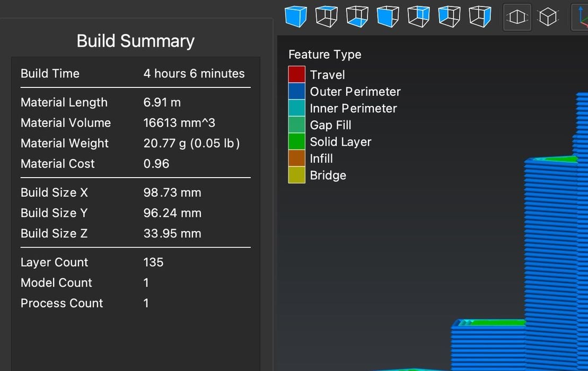Enable perspective projection mode
Screen dimensions: 588x371
517,16
